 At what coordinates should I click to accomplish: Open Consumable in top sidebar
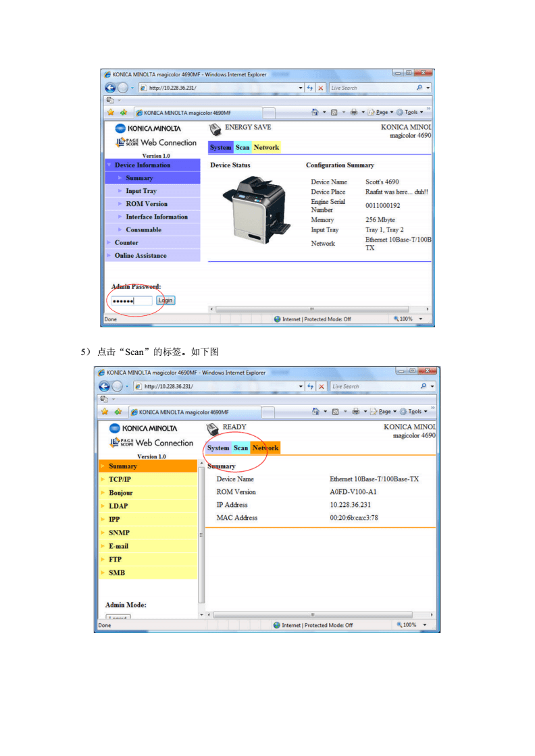[153, 230]
